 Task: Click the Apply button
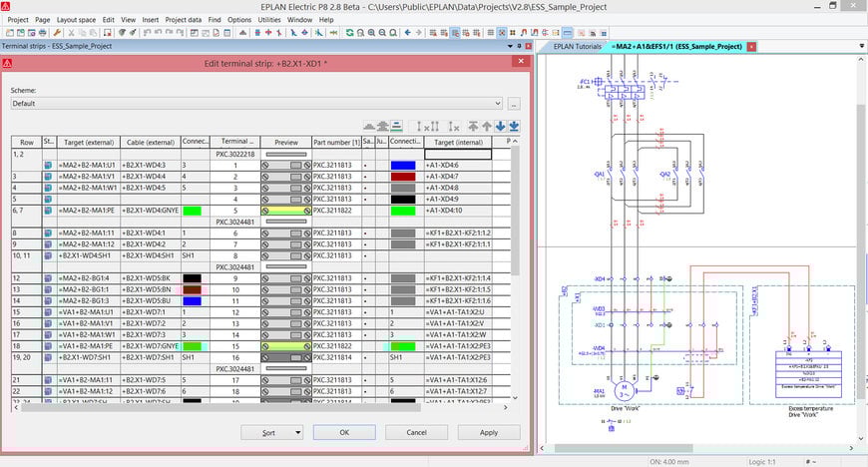pos(488,433)
